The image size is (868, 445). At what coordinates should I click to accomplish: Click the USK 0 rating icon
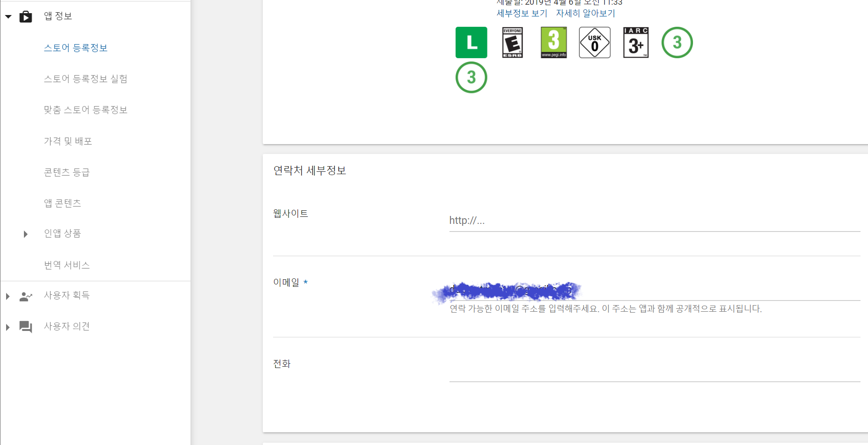pos(594,42)
